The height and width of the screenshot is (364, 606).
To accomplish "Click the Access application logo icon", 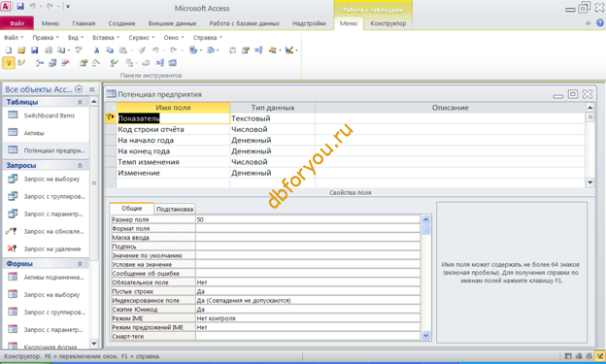I will (x=6, y=6).
